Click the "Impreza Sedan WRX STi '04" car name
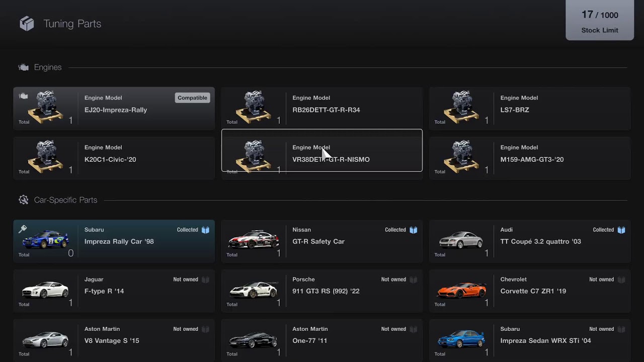Viewport: 644px width, 362px height. 545,341
